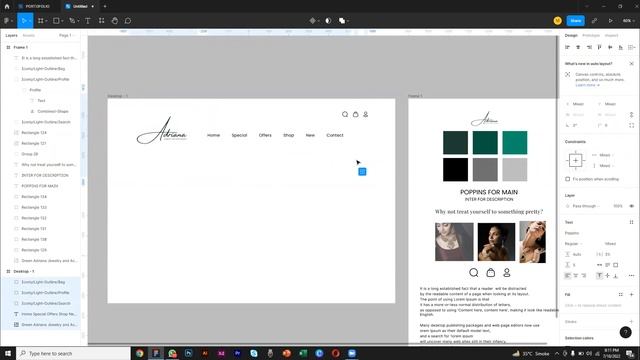Screen dimensions: 640x360
Task: Select Auto width text resizing
Action: click(x=600, y=265)
